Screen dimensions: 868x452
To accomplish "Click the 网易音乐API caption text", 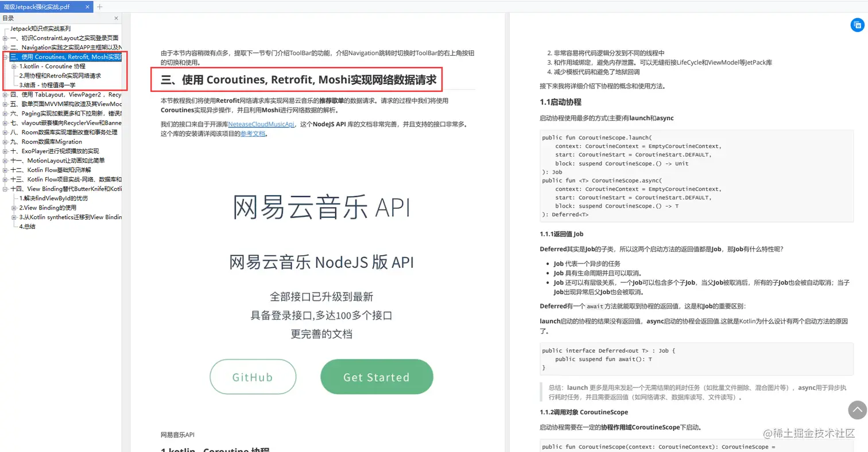I will [178, 435].
